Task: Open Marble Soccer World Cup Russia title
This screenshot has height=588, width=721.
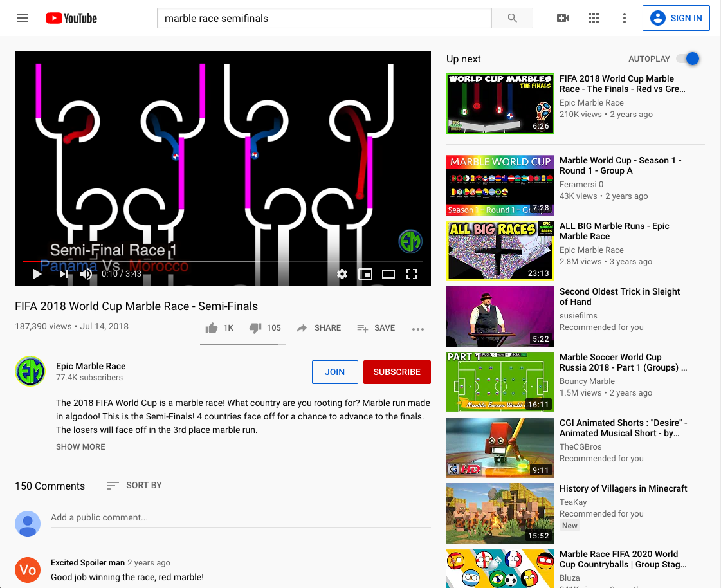Action: tap(623, 363)
